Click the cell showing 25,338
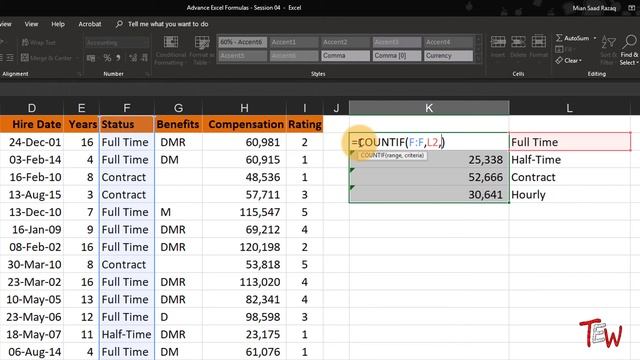This screenshot has height=360, width=640. click(429, 160)
